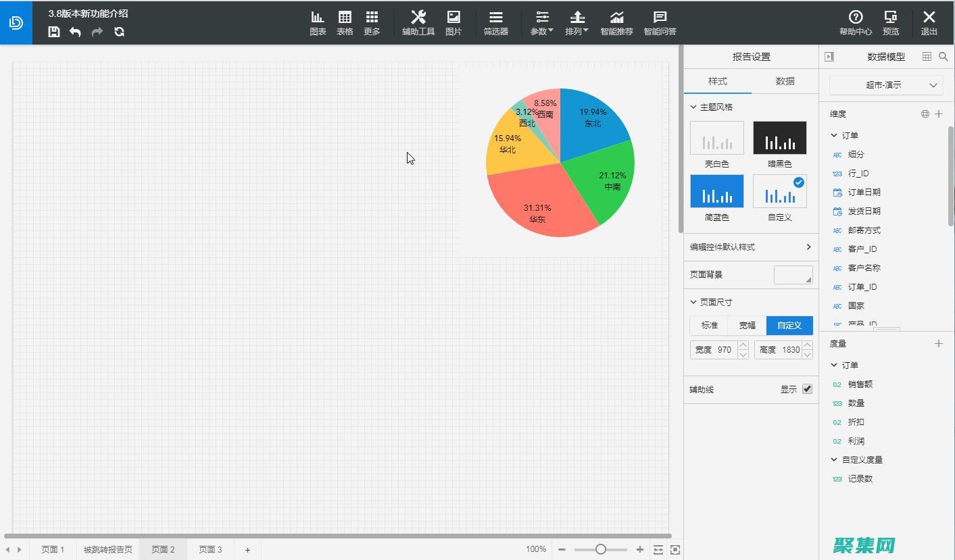
Task: Click the 预览 preview button
Action: 891,22
